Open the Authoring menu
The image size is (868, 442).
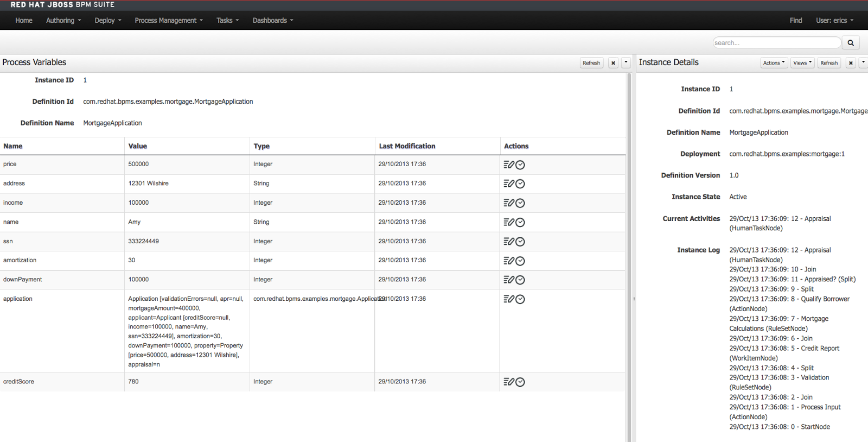pos(63,21)
